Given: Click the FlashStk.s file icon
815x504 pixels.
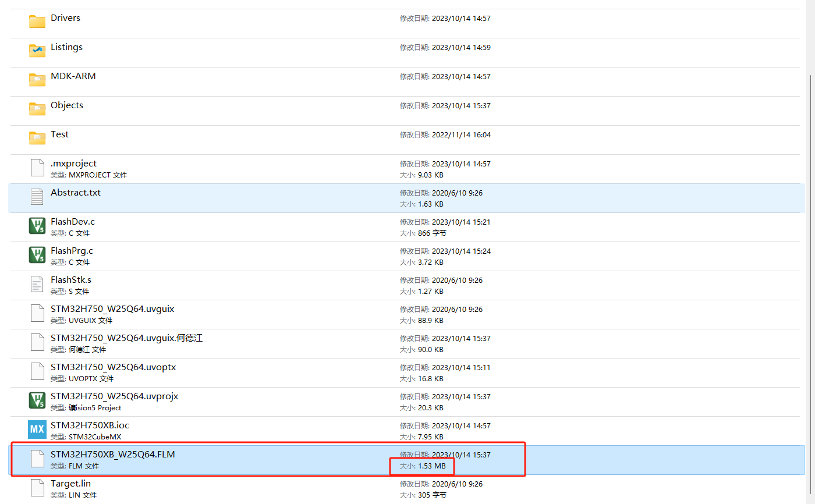Looking at the screenshot, I should coord(37,284).
